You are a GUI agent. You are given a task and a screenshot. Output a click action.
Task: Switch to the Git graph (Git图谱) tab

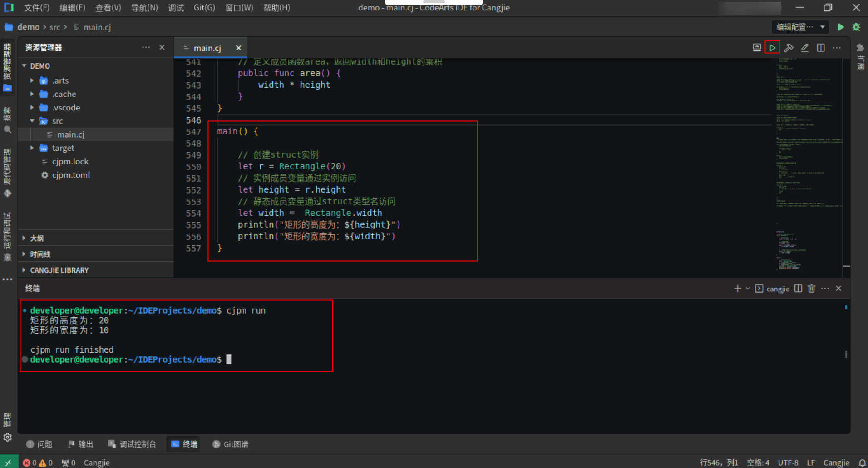[x=231, y=444]
